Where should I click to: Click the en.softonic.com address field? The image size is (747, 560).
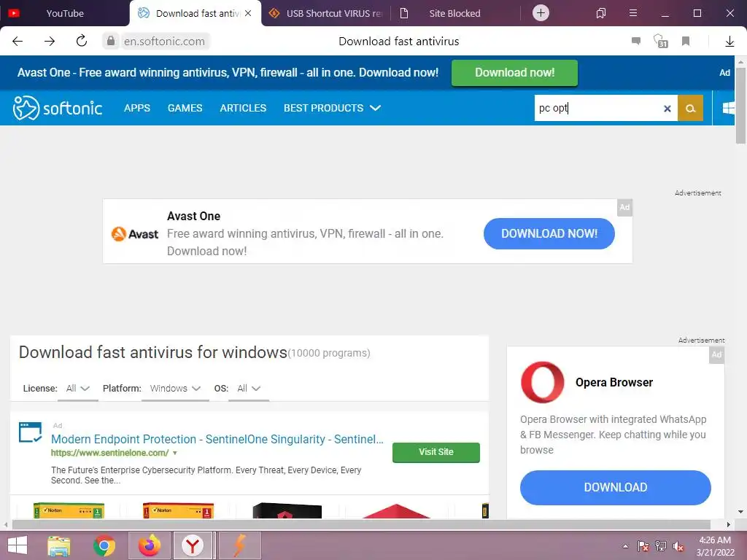pos(164,42)
